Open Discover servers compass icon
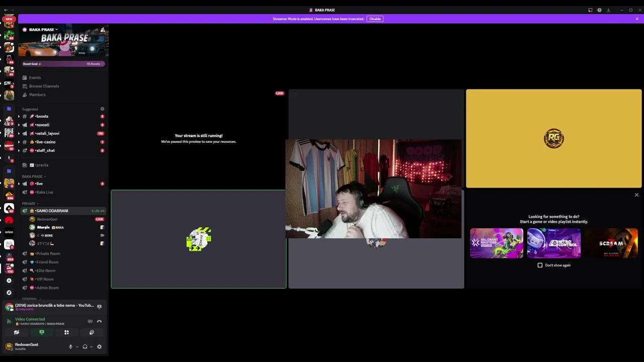 pos(9,292)
